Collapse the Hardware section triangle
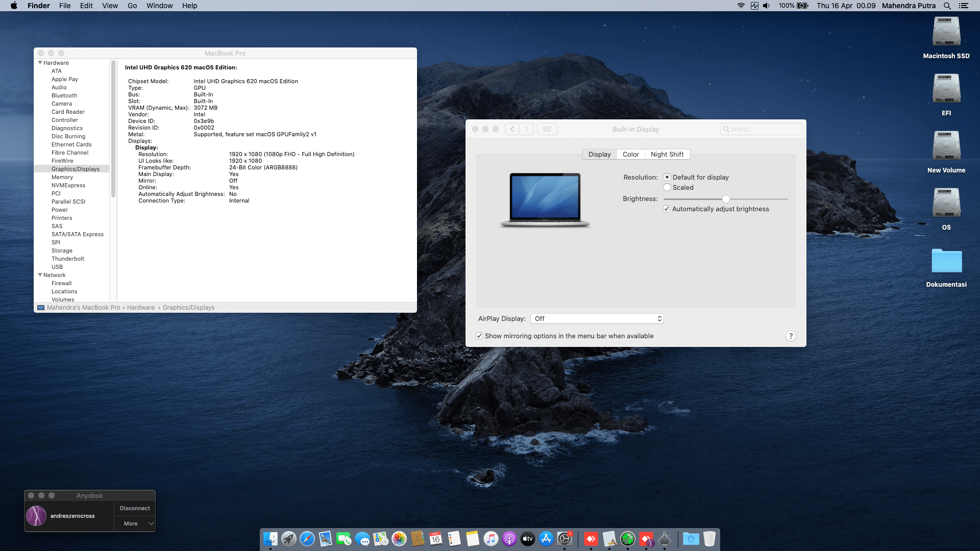The height and width of the screenshot is (551, 980). (40, 63)
